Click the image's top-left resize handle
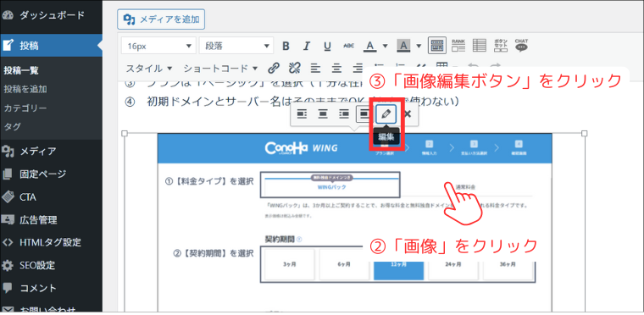Image resolution: width=644 pixels, height=315 pixels. coord(125,134)
